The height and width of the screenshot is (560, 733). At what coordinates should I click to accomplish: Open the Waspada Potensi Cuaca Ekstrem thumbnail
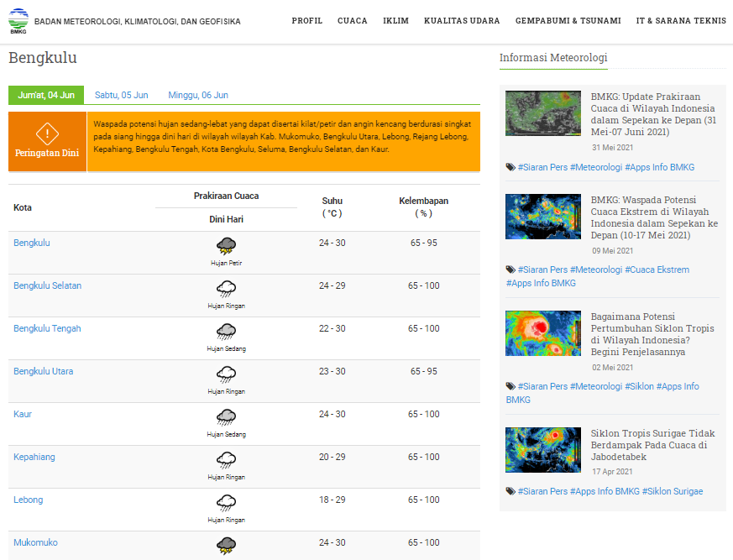point(543,217)
